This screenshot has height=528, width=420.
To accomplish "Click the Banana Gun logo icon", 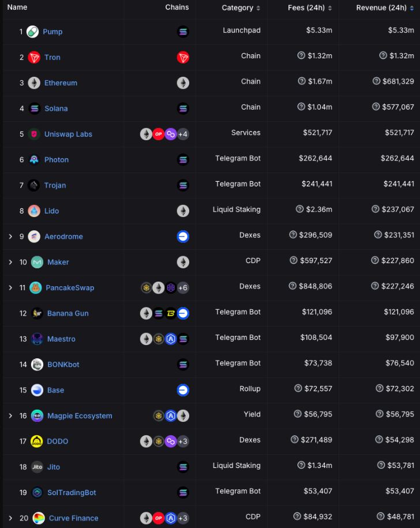I will coord(37,313).
